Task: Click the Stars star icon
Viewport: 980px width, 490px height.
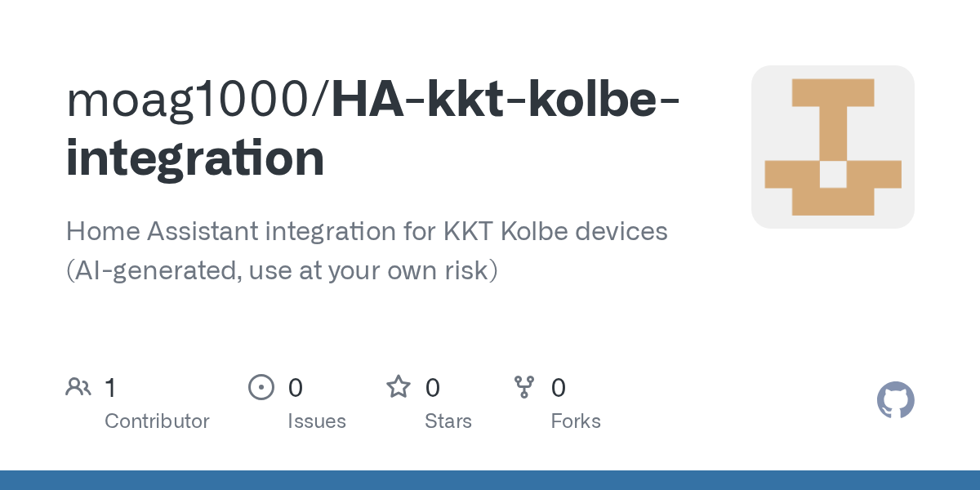Action: pos(399,387)
